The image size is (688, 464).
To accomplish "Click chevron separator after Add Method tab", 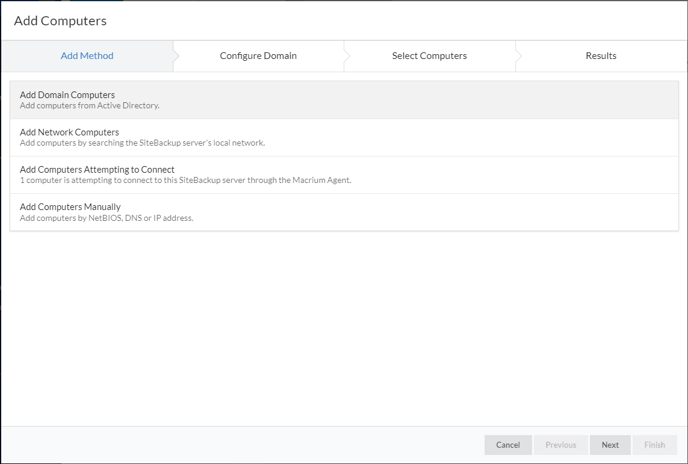I will [176, 56].
